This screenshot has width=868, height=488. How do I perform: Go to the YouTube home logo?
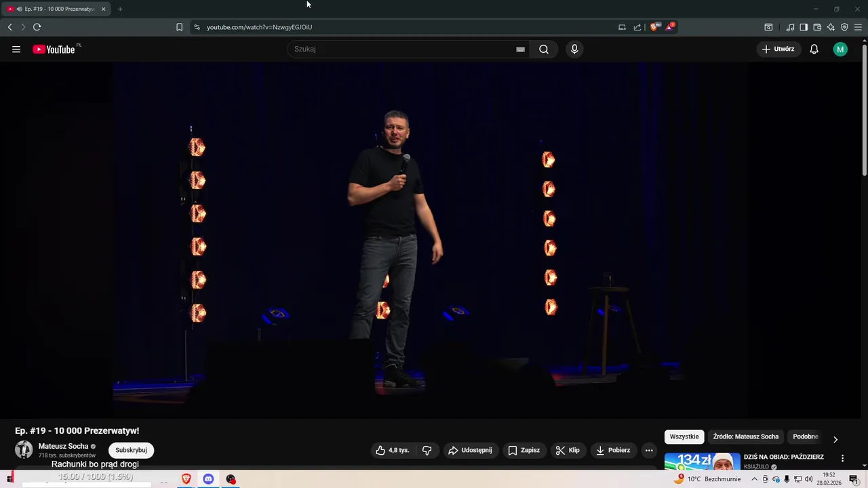(x=54, y=49)
